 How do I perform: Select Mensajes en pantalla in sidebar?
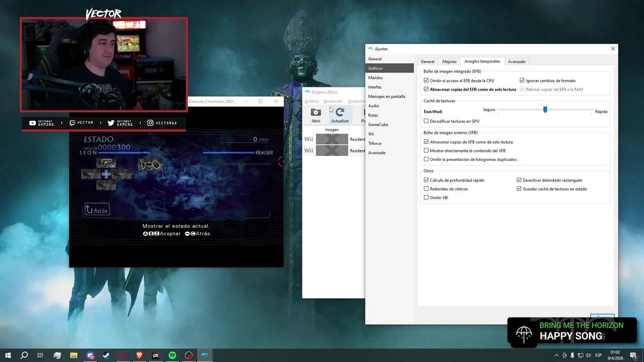click(x=390, y=96)
